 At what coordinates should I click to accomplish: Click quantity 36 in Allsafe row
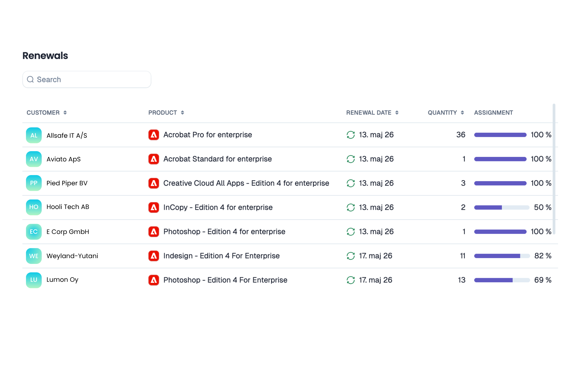coord(461,135)
